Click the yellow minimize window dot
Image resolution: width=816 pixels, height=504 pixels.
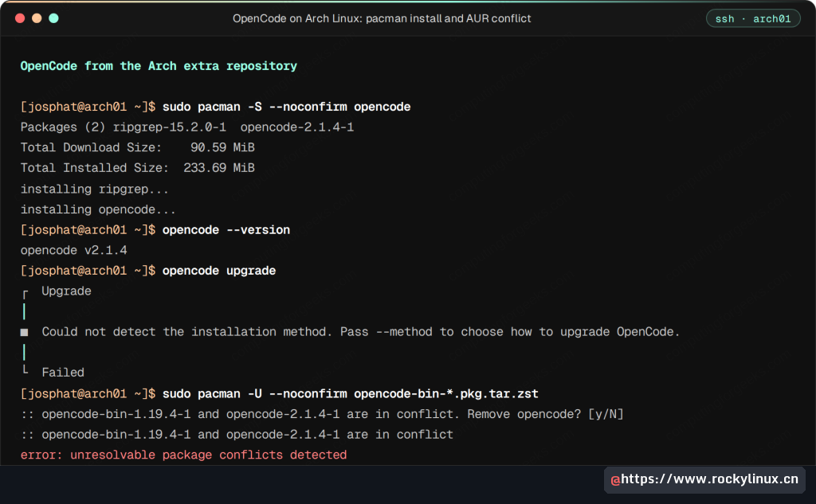37,18
